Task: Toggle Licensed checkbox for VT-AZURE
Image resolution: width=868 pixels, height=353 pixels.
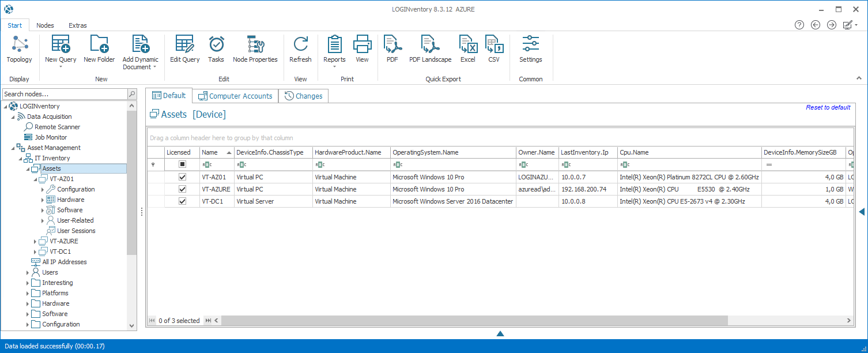Action: pos(182,189)
